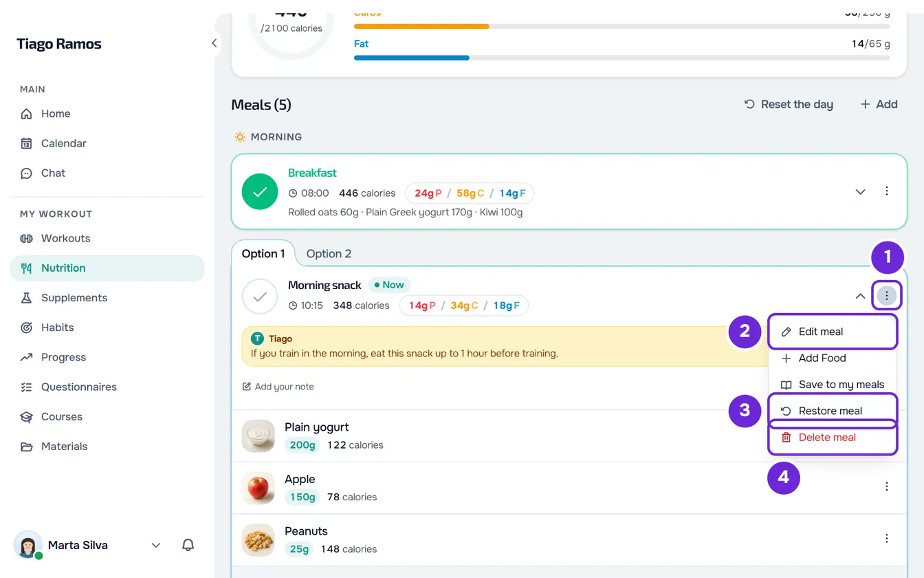Switch to the Option 1 tab
The width and height of the screenshot is (924, 578).
coord(263,253)
